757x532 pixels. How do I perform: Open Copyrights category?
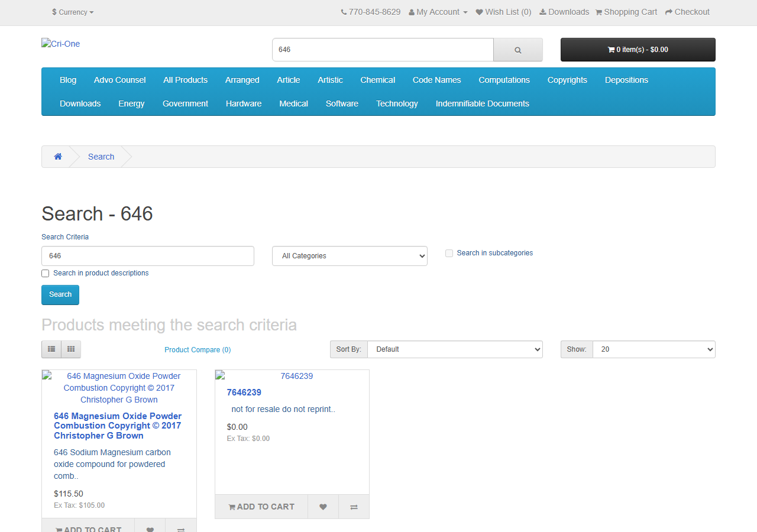click(567, 80)
